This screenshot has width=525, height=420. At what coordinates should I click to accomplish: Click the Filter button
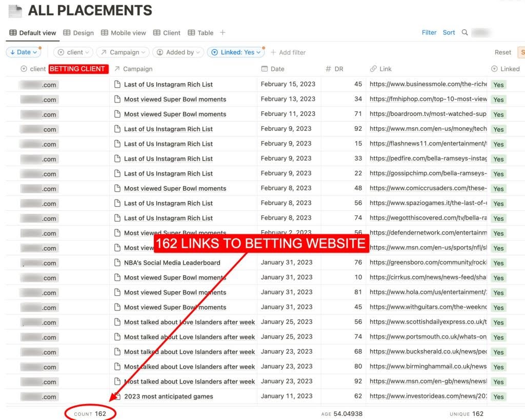point(429,32)
